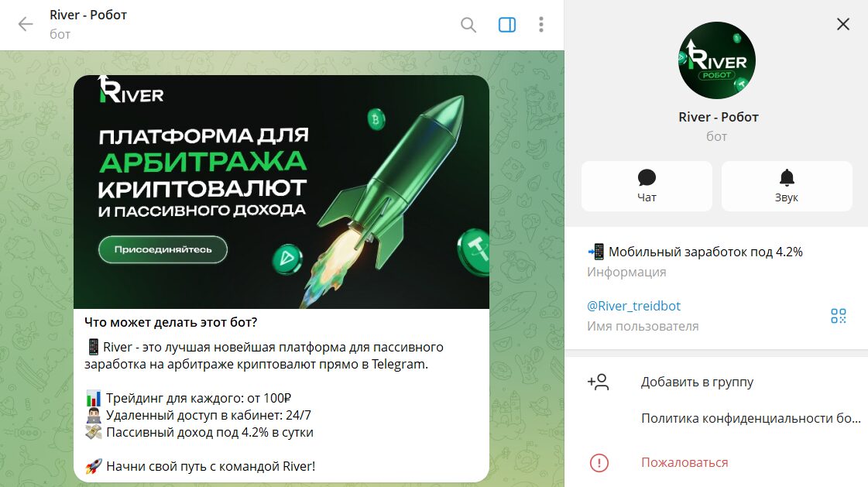Report the bot via Пожаловаться

pyautogui.click(x=684, y=463)
